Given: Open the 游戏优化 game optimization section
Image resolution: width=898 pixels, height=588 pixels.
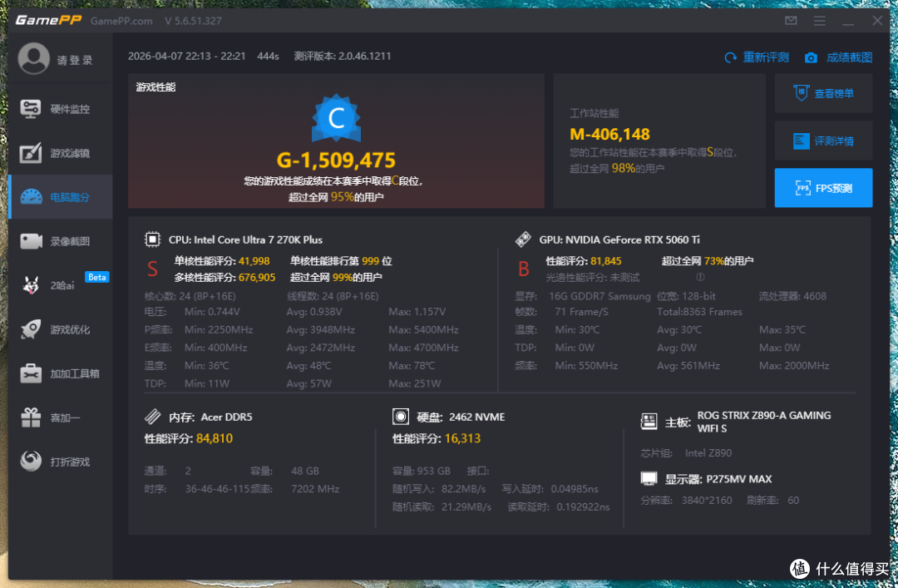Looking at the screenshot, I should tap(60, 329).
